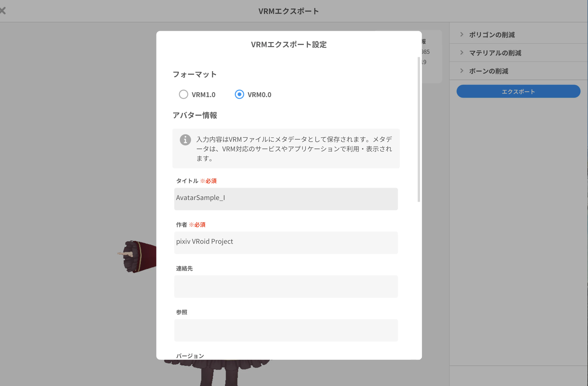Screen dimensions: 588x386
Task: Click the VRMエクスポート header title
Action: click(x=289, y=11)
